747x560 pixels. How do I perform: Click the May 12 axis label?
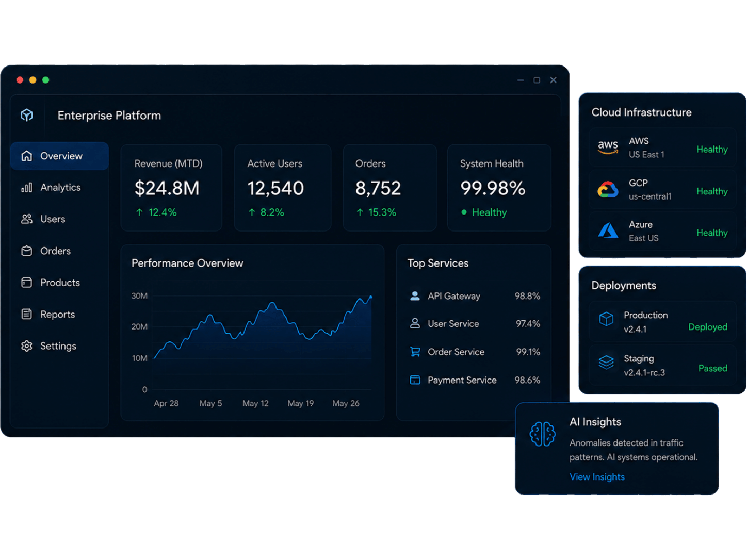pos(255,403)
